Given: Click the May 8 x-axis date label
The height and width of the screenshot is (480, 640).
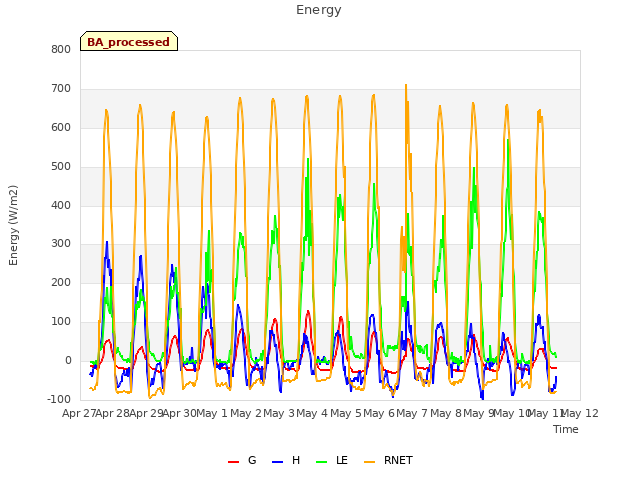Looking at the screenshot, I should click(446, 413).
